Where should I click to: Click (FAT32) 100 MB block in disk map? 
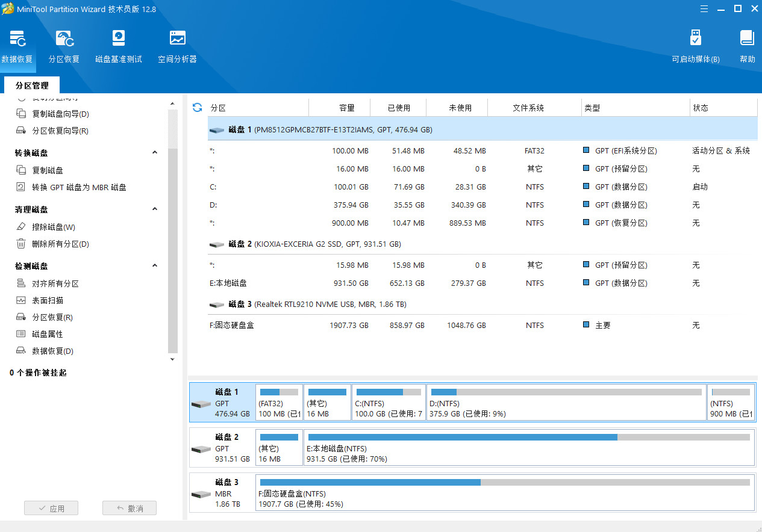[x=279, y=402]
